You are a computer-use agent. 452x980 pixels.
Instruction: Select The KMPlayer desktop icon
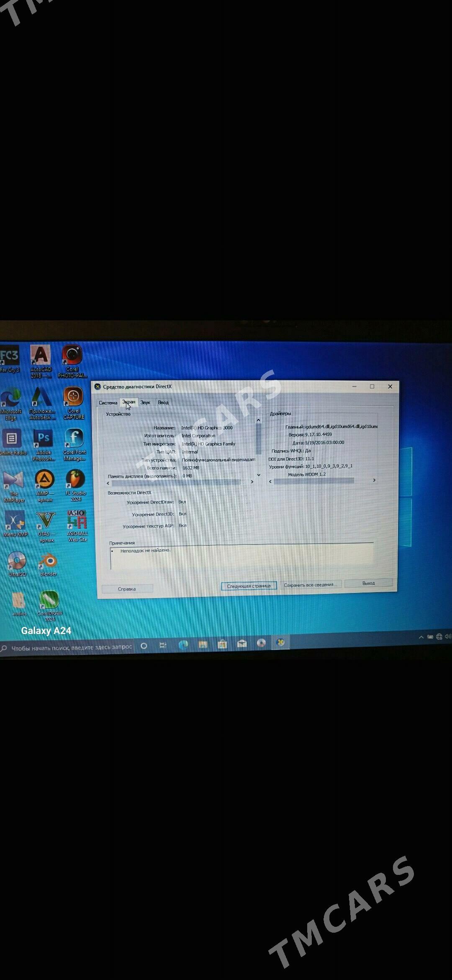pyautogui.click(x=14, y=487)
